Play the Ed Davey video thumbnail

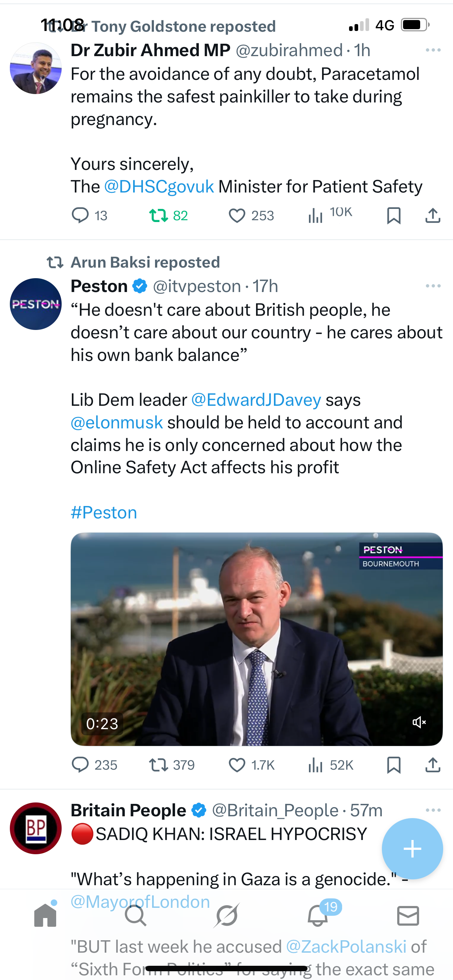click(x=256, y=639)
